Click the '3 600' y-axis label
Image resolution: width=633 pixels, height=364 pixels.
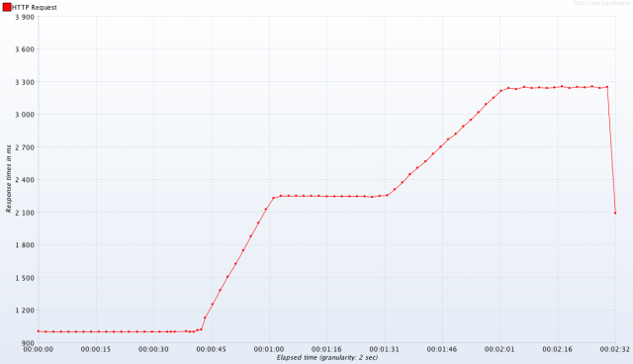coord(25,49)
